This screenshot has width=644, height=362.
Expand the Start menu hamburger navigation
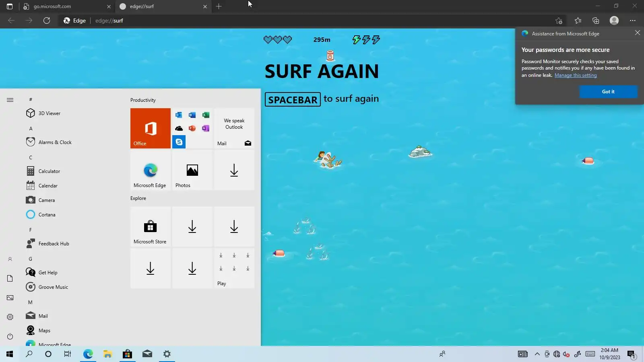click(x=10, y=100)
